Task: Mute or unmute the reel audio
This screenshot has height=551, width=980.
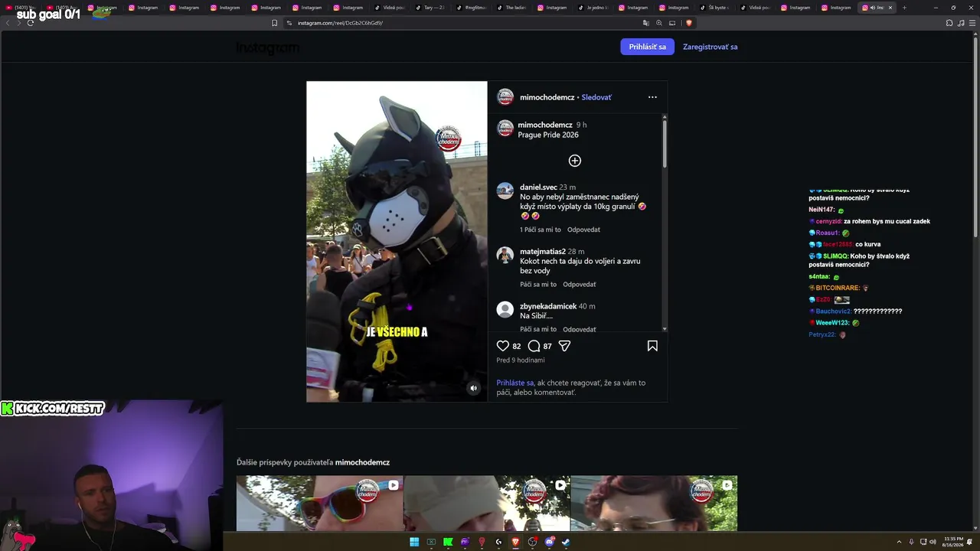Action: click(x=473, y=388)
